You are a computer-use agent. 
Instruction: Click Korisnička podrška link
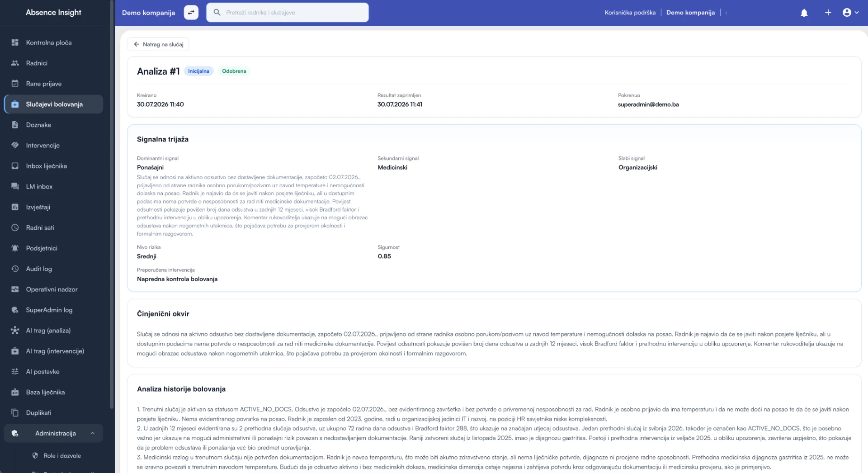tap(630, 13)
